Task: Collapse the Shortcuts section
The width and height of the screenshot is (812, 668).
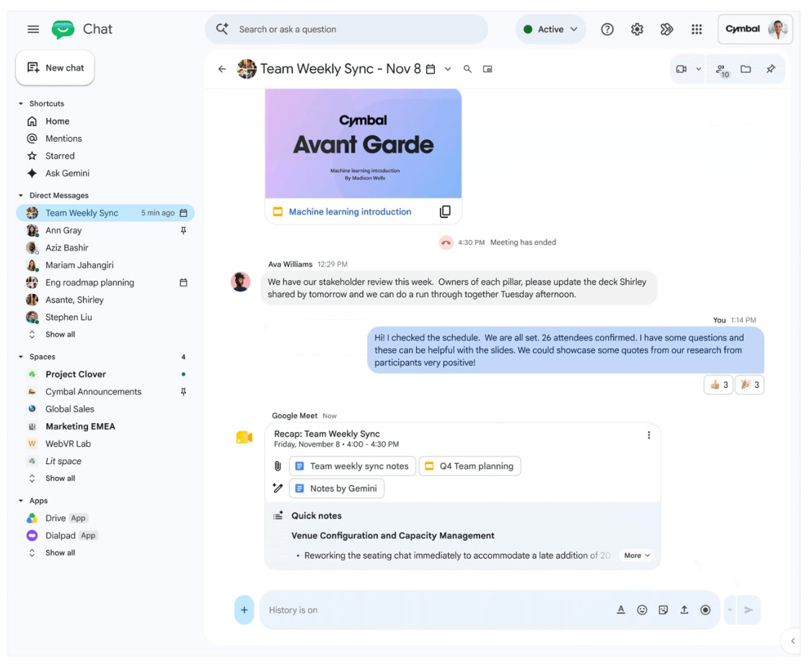Action: (21, 104)
